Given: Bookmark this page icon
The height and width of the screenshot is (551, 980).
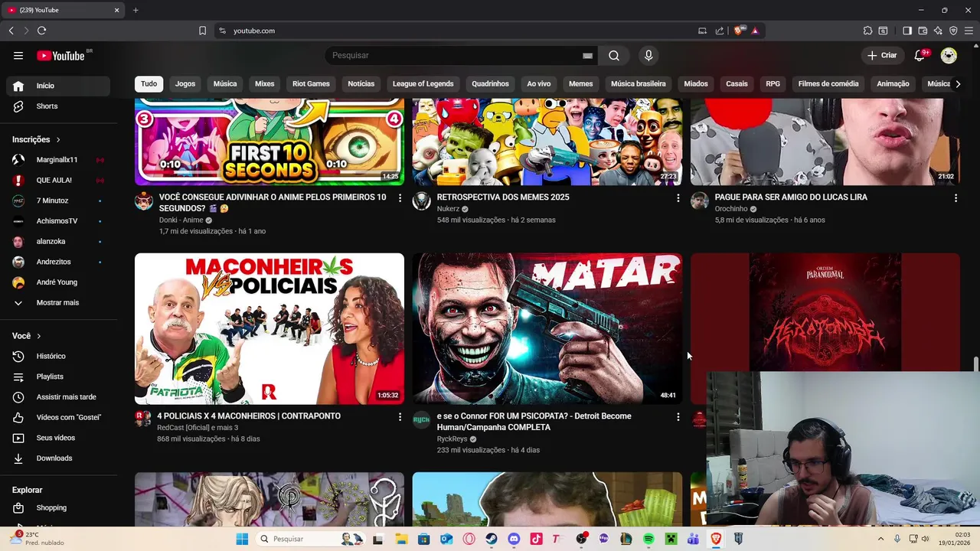Looking at the screenshot, I should pos(202,31).
